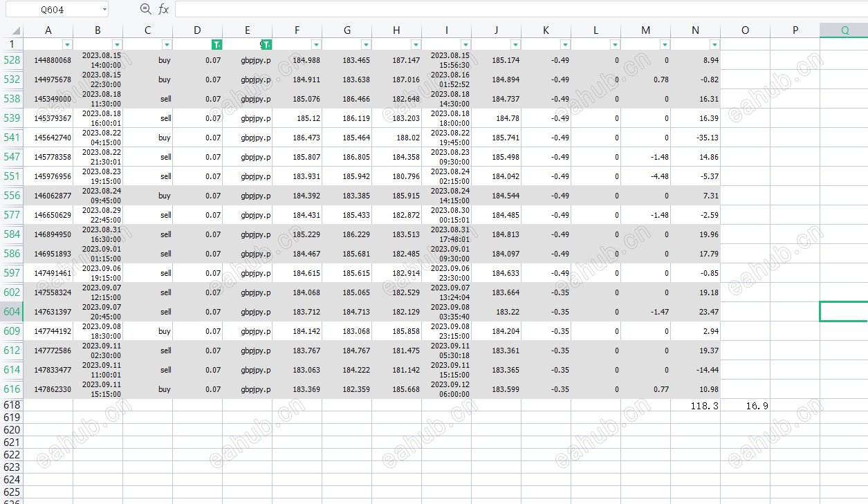
Task: Open filter dropdown in column J
Action: click(x=515, y=44)
